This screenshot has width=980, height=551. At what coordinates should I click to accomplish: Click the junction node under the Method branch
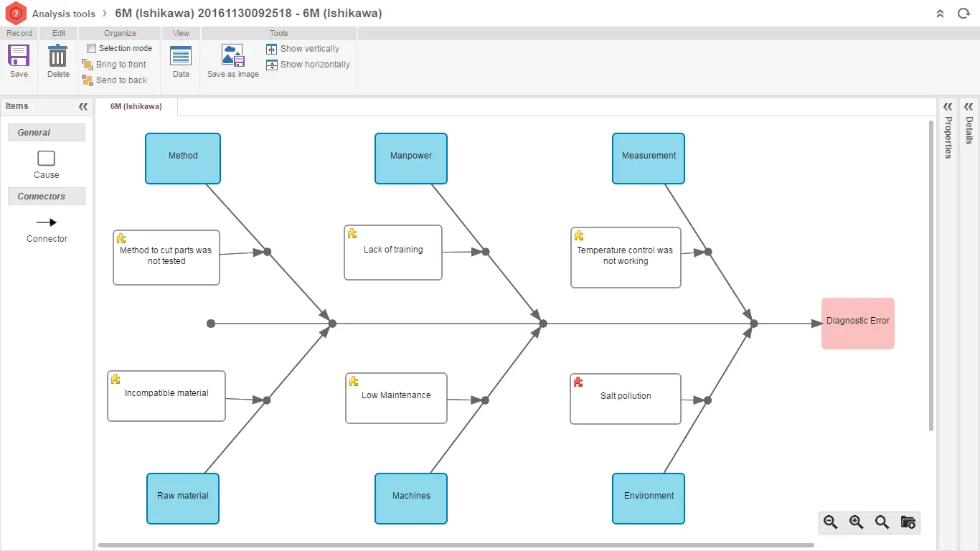pos(332,324)
